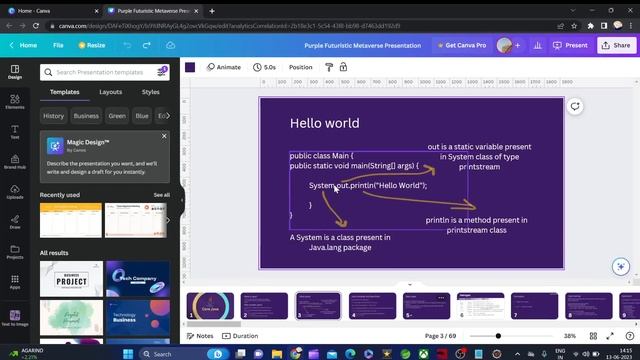Screen dimensions: 640x360
Task: Lock the selected page element
Action: [343, 67]
